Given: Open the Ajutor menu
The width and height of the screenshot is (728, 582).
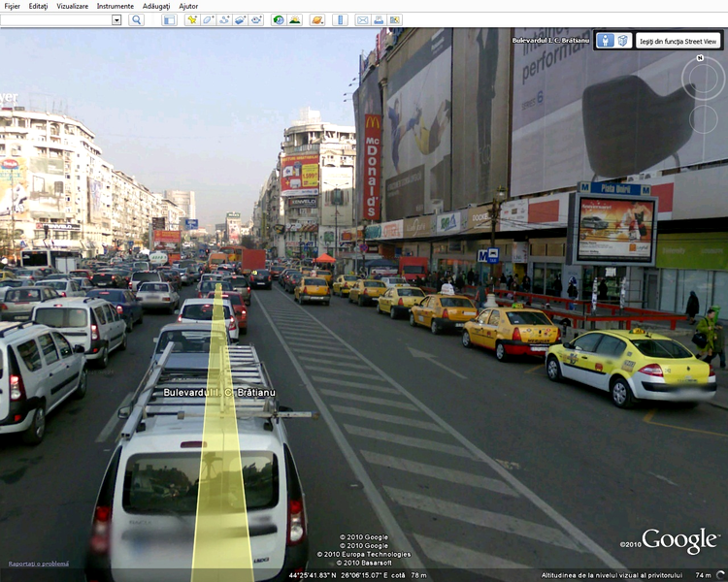Looking at the screenshot, I should (188, 6).
